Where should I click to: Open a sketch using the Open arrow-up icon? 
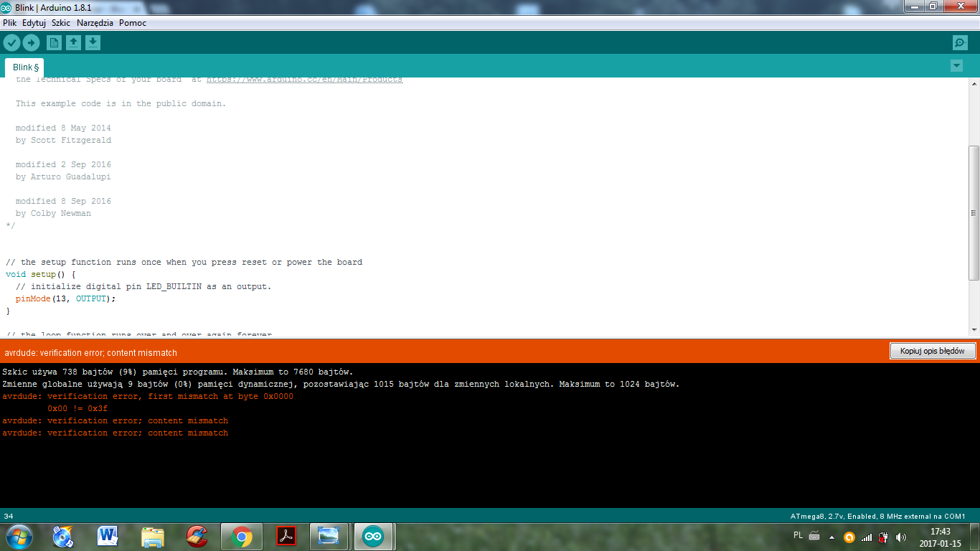pos(73,43)
